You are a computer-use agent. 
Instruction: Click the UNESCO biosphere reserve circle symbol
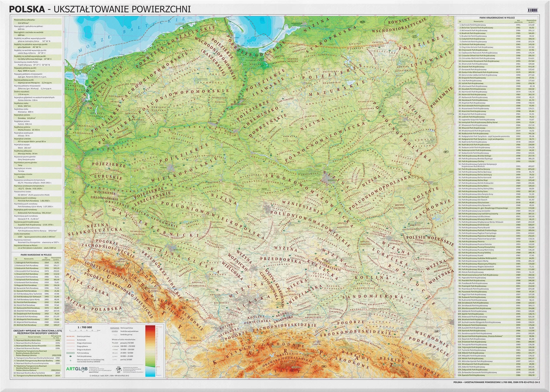click(71, 360)
